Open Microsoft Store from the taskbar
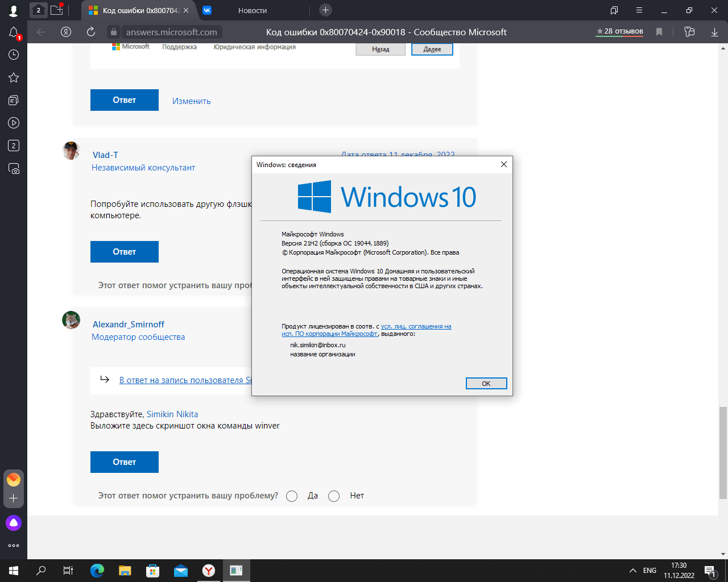Viewport: 728px width, 582px height. pyautogui.click(x=152, y=571)
